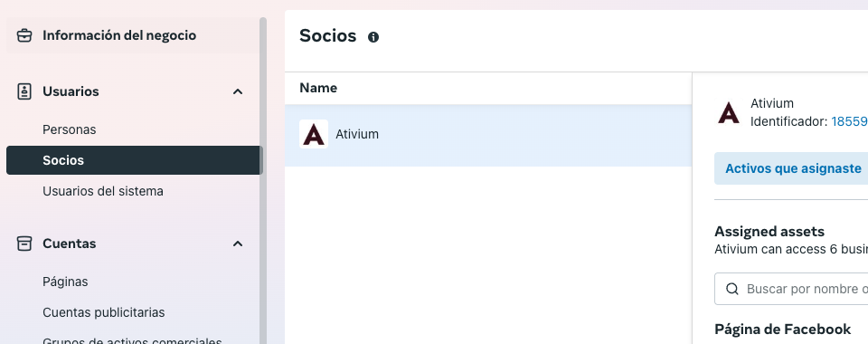Click the info icon next to Socios
Image resolution: width=868 pixels, height=344 pixels.
pyautogui.click(x=373, y=37)
